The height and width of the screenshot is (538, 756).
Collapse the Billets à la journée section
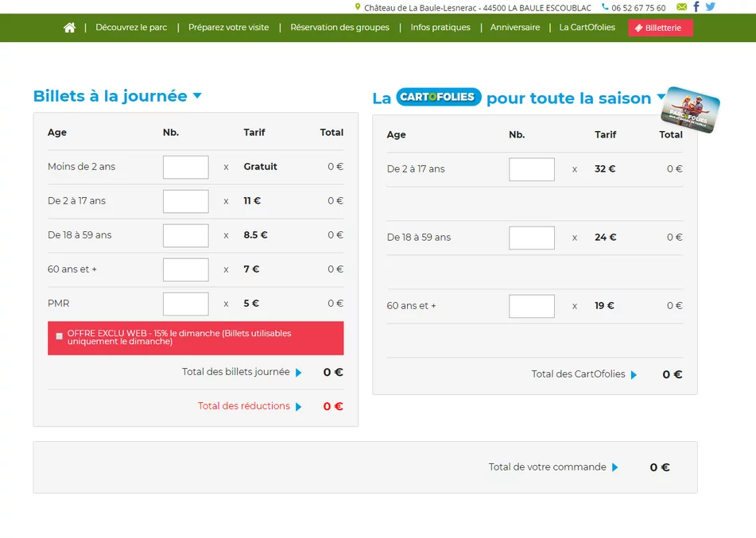pos(197,96)
